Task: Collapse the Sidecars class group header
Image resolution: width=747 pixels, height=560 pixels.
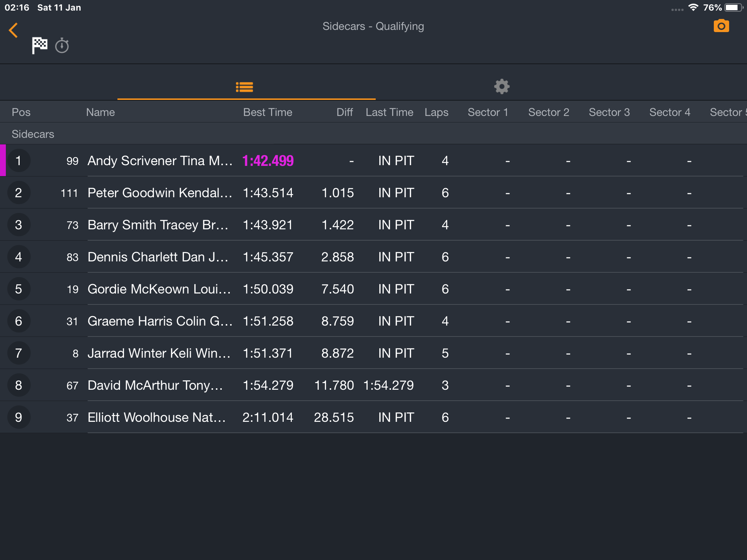Action: pyautogui.click(x=373, y=134)
